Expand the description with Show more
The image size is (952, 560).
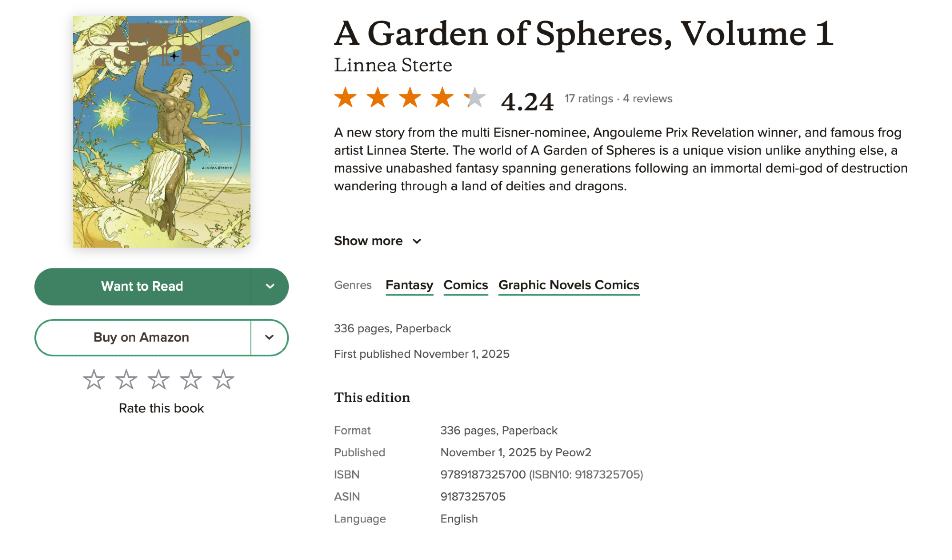(x=377, y=241)
